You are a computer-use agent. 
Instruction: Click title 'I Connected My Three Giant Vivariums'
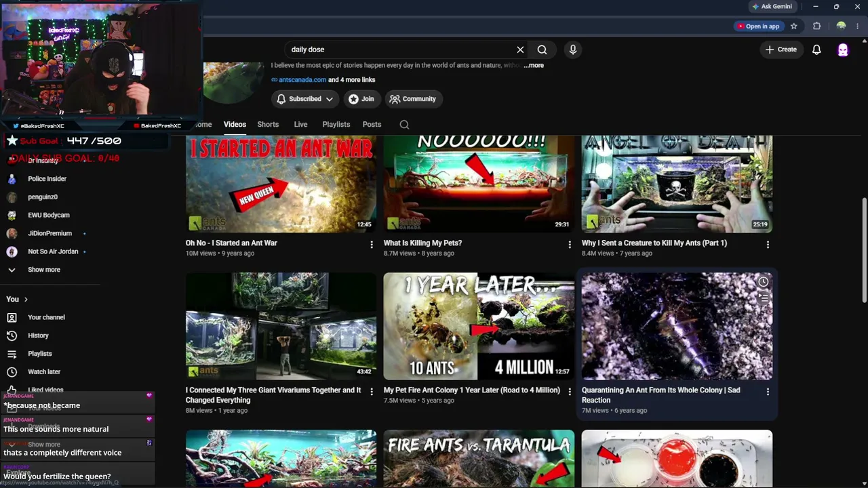[x=273, y=395]
